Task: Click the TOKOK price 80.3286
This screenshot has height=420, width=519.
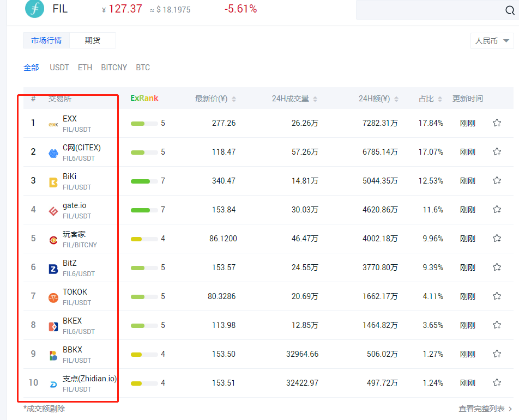Action: (222, 296)
